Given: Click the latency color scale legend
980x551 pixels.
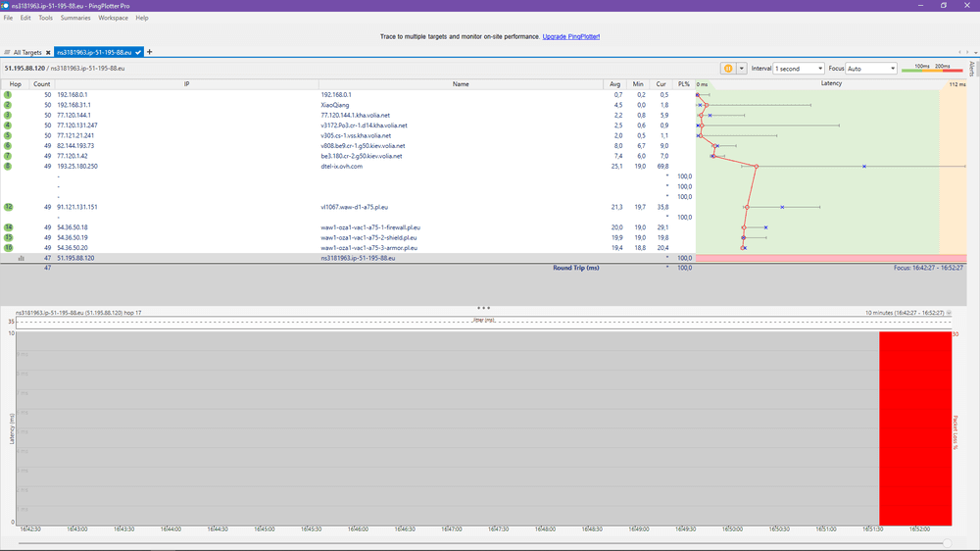Looking at the screenshot, I should 931,69.
